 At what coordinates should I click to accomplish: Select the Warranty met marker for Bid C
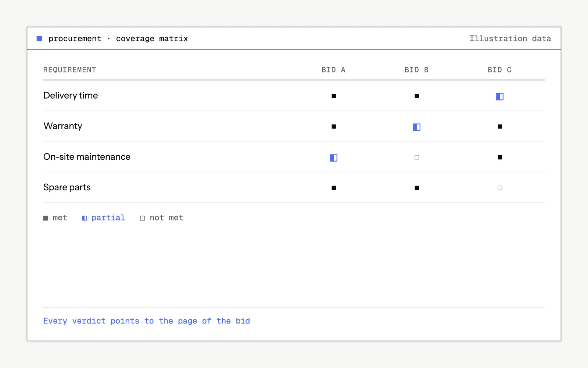pyautogui.click(x=500, y=127)
